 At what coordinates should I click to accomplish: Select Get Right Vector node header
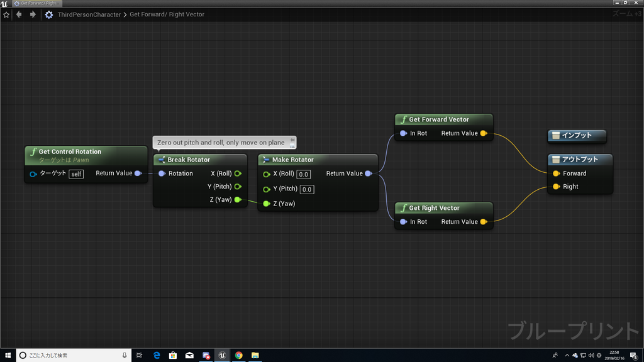pyautogui.click(x=443, y=208)
